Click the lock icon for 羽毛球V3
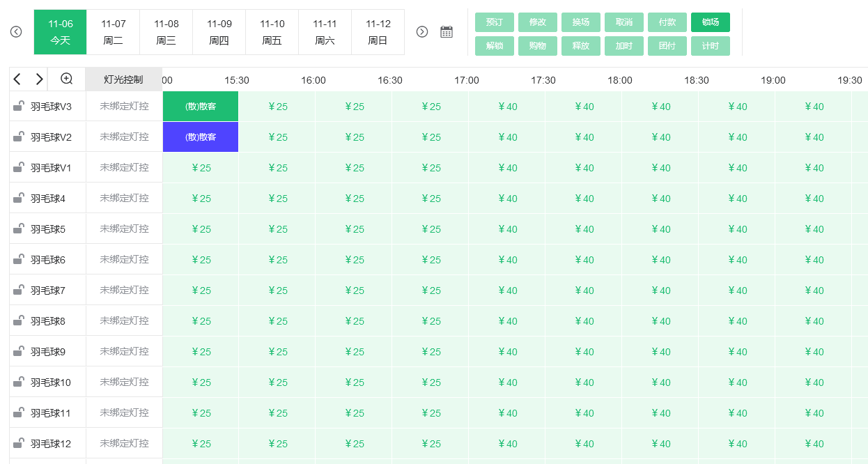Screen dimensions: 868x464 click(19, 106)
